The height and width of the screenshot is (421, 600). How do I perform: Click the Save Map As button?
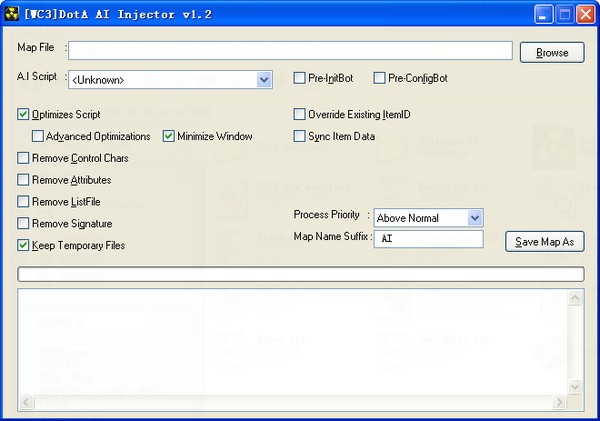tap(545, 242)
